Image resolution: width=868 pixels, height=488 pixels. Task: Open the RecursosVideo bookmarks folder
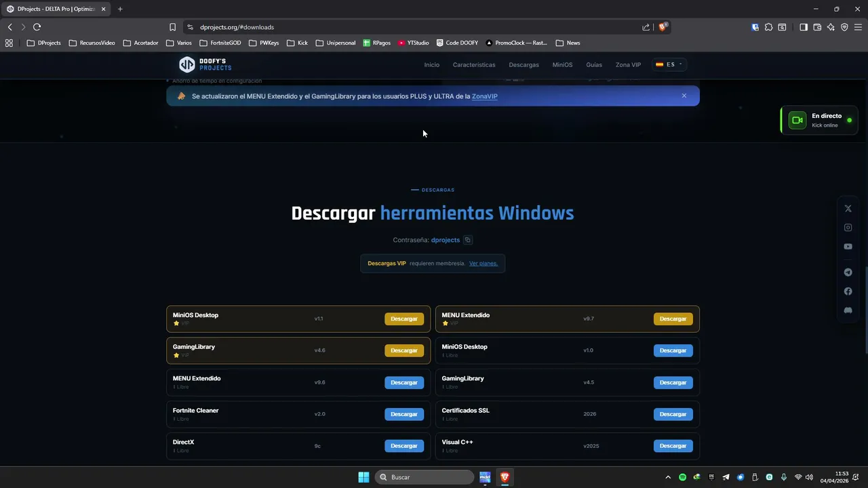pos(92,43)
